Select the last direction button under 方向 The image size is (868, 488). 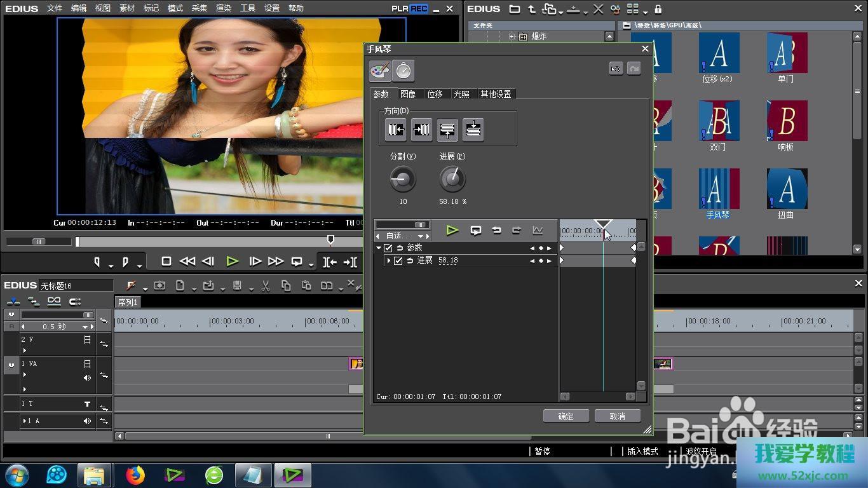473,130
